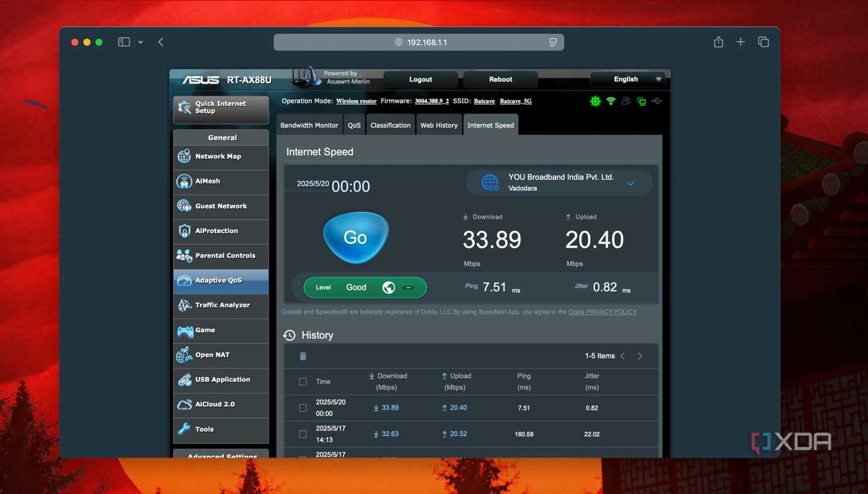This screenshot has width=868, height=494.
Task: Start speed test with Go button
Action: (x=356, y=238)
